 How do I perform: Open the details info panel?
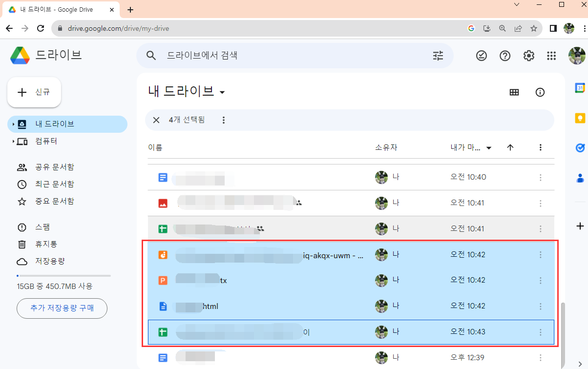click(x=540, y=92)
